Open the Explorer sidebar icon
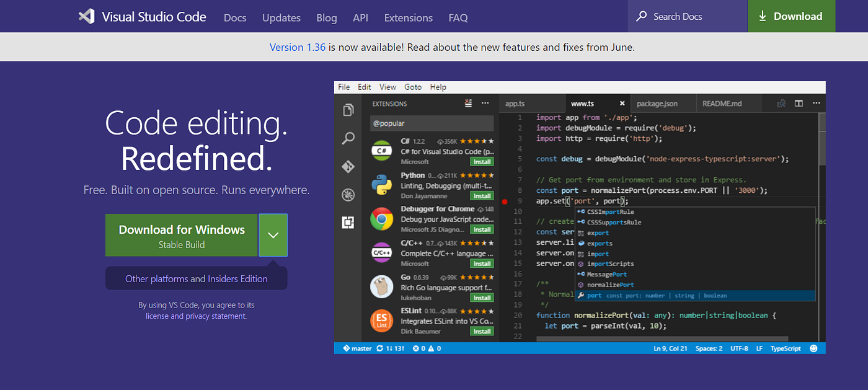This screenshot has height=390, width=868. click(348, 109)
